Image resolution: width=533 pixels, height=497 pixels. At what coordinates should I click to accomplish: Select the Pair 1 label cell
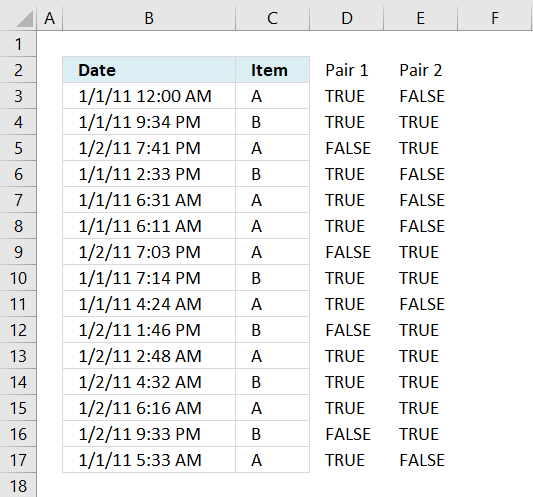click(346, 70)
